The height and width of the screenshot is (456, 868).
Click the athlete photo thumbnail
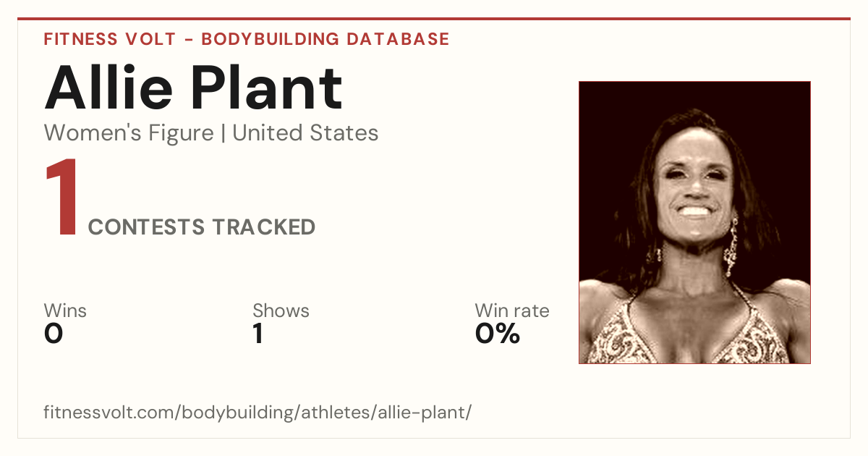coord(694,222)
